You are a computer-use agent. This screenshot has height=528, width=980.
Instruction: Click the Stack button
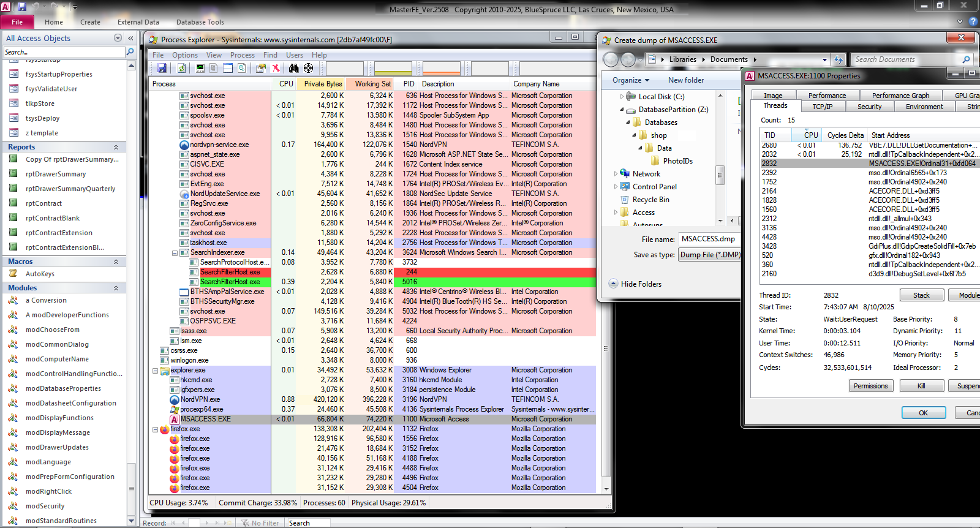pos(921,295)
